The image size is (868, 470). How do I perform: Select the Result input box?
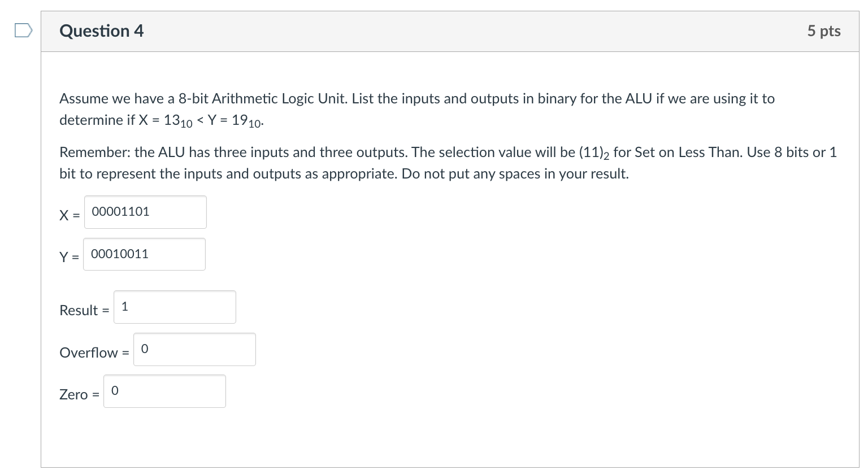[x=174, y=307]
